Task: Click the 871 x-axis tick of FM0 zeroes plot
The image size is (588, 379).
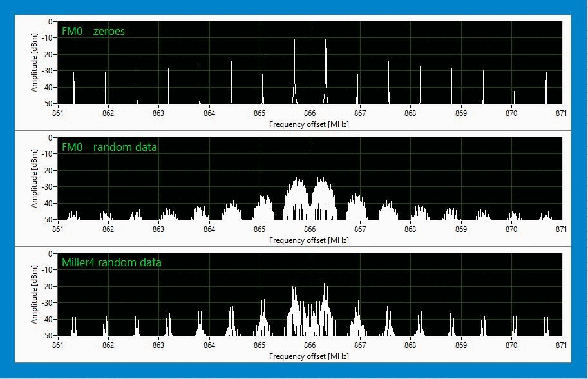Action: pos(562,113)
